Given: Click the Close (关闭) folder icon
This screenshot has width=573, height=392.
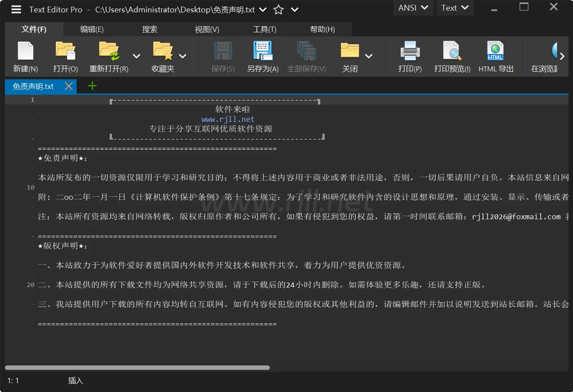Looking at the screenshot, I should tap(350, 51).
